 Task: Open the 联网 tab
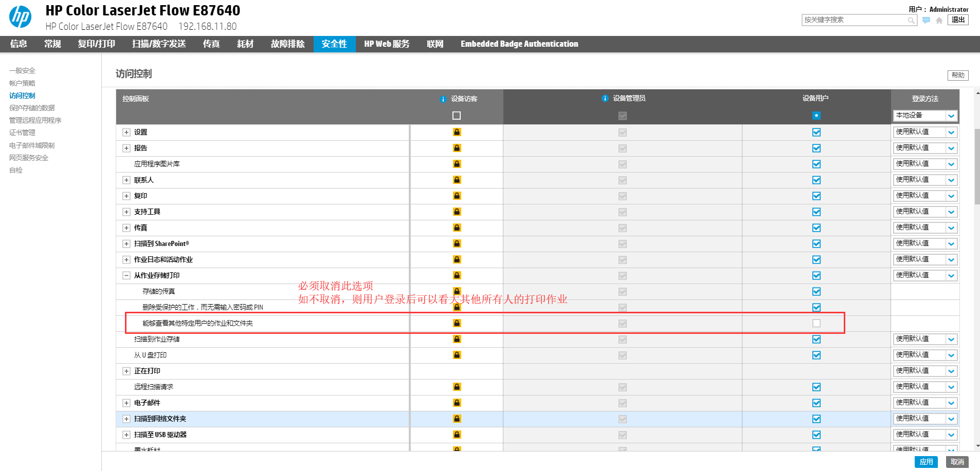point(435,44)
